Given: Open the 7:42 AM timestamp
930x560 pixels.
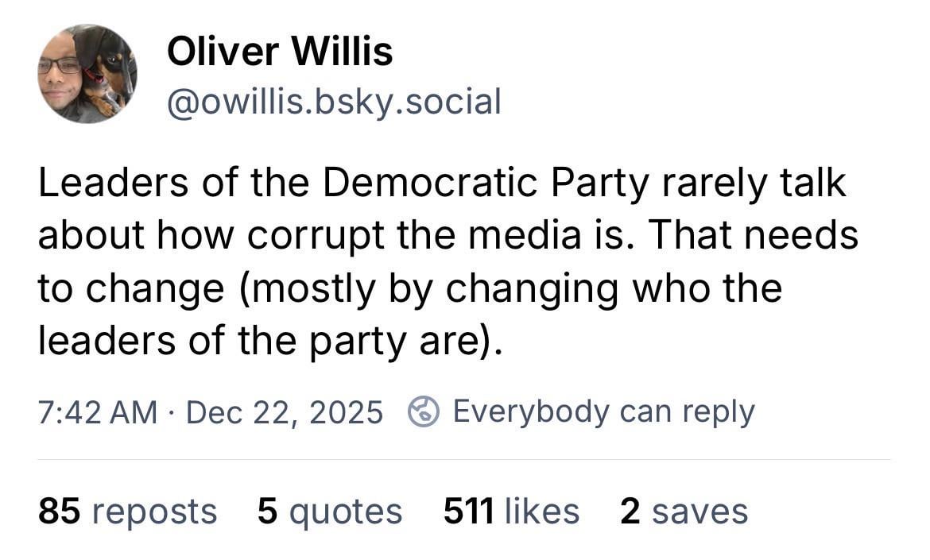Looking at the screenshot, I should click(97, 412).
